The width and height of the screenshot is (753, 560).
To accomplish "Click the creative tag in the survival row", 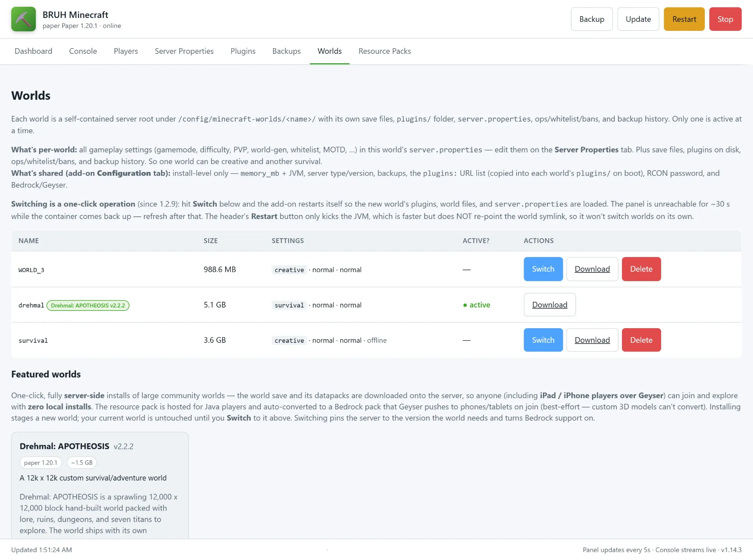I will (289, 341).
